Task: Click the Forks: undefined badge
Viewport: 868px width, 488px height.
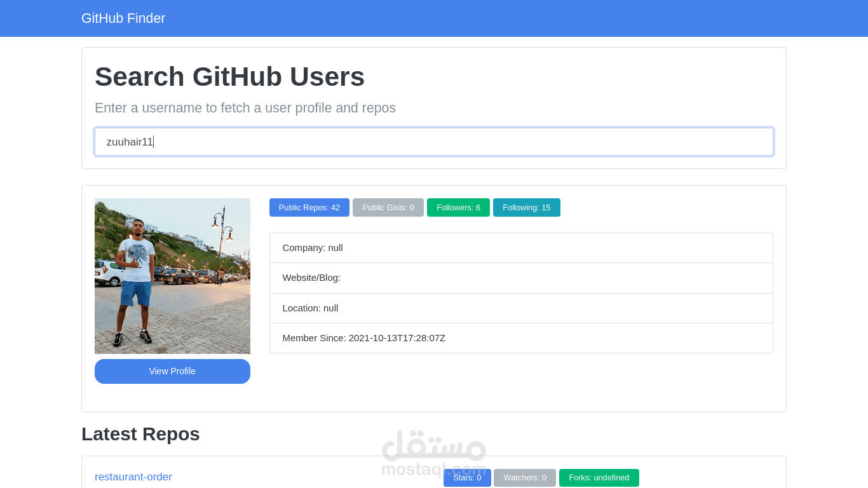Action: [599, 477]
